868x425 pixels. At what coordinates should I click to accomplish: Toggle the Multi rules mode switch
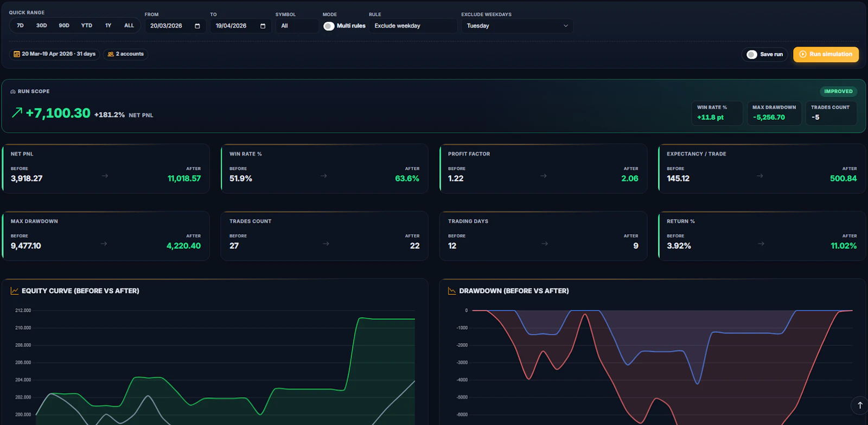329,26
